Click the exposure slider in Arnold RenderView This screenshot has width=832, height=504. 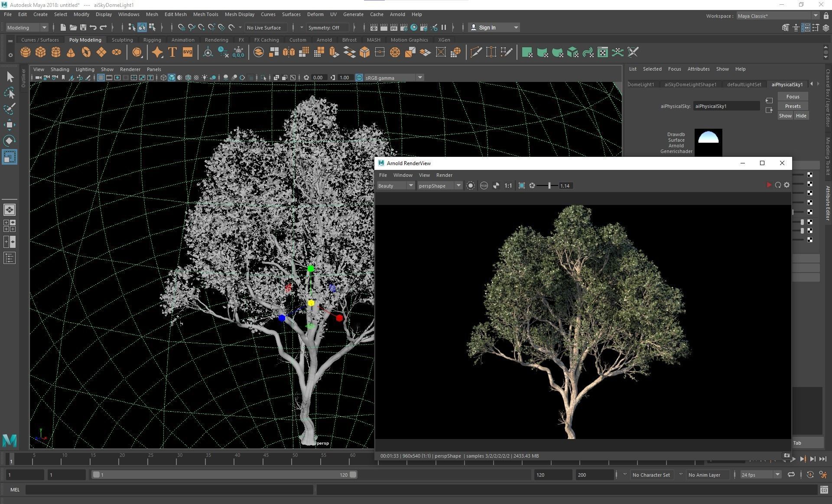547,185
